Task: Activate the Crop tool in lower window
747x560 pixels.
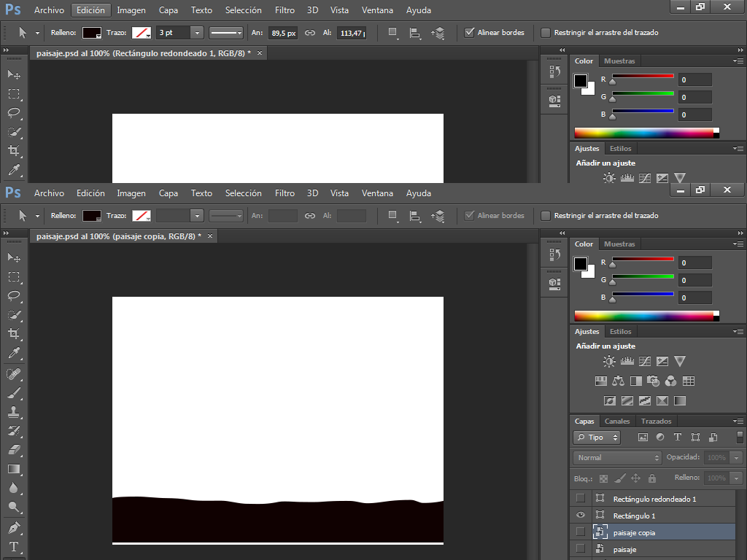Action: click(14, 334)
